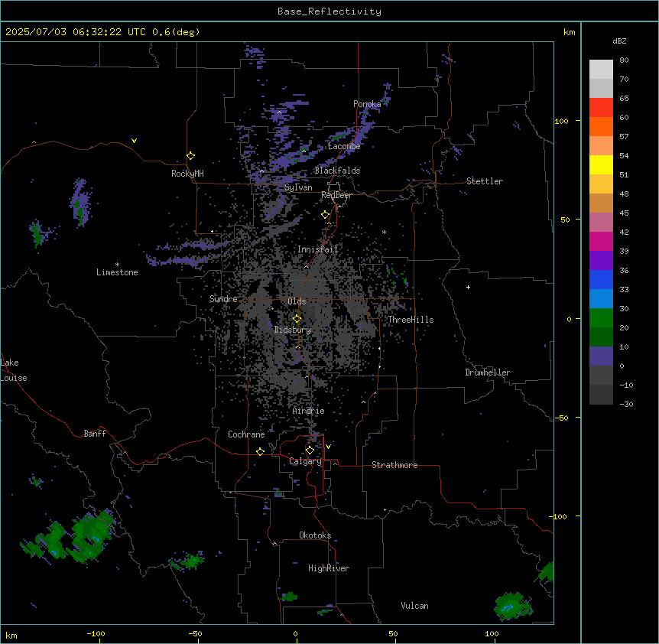This screenshot has width=659, height=644.
Task: Click the asterisk marker east of Innisfail
Action: click(384, 232)
